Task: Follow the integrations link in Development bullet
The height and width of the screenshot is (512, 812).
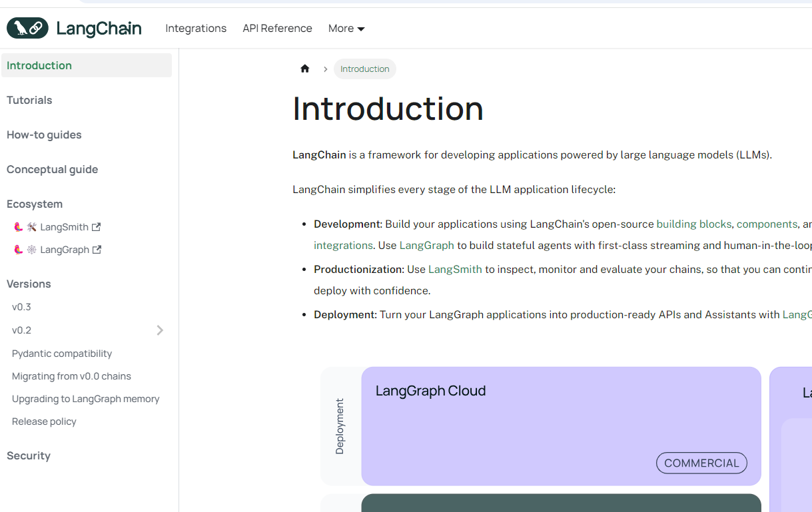Action: tap(343, 246)
